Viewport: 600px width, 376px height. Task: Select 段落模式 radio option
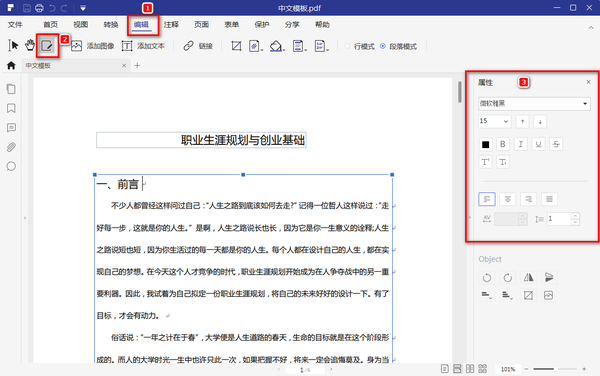click(399, 46)
